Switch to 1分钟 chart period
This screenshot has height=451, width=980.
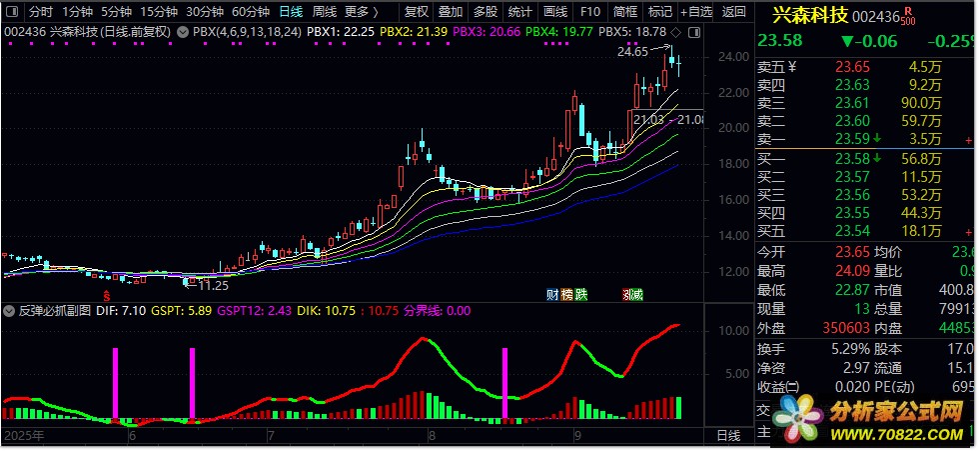[x=78, y=11]
